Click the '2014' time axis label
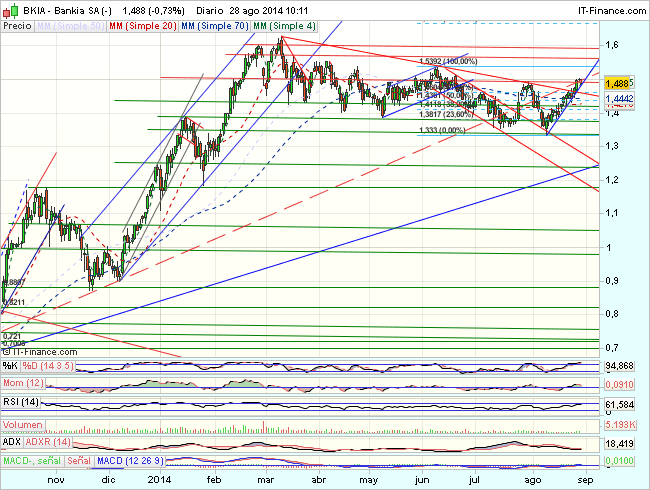Viewport: 650px width, 490px height. coord(160,480)
